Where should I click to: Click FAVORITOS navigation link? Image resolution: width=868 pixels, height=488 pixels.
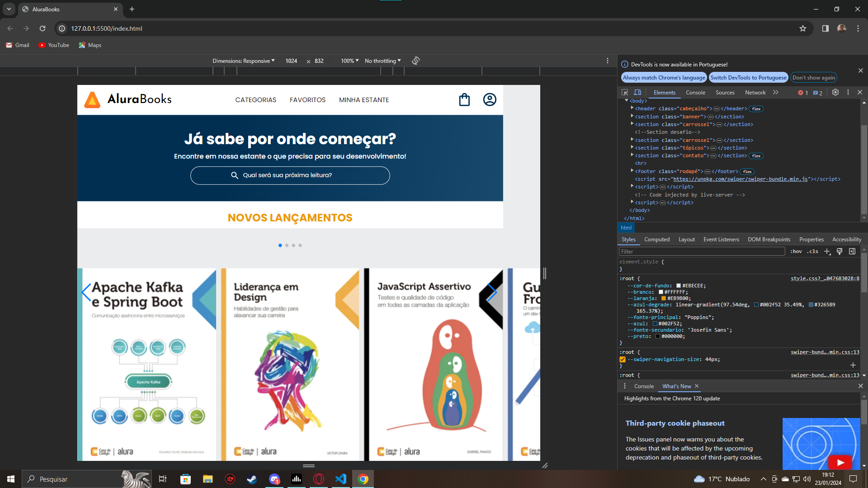[x=307, y=99]
